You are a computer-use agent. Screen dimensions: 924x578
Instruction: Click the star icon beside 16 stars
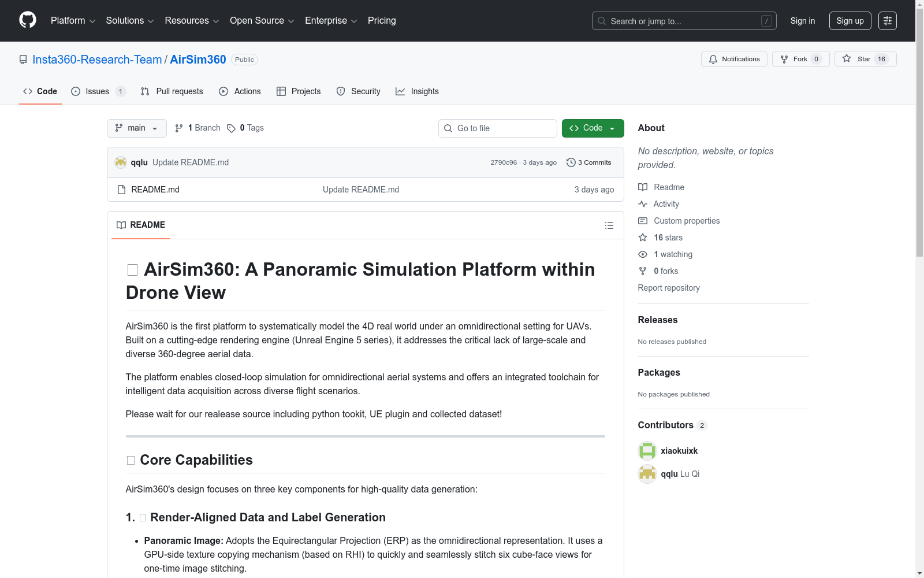pos(643,238)
